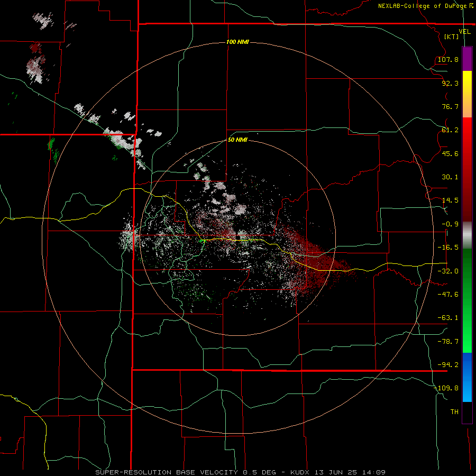Pick the purple segment of the velocity bar

click(467, 59)
